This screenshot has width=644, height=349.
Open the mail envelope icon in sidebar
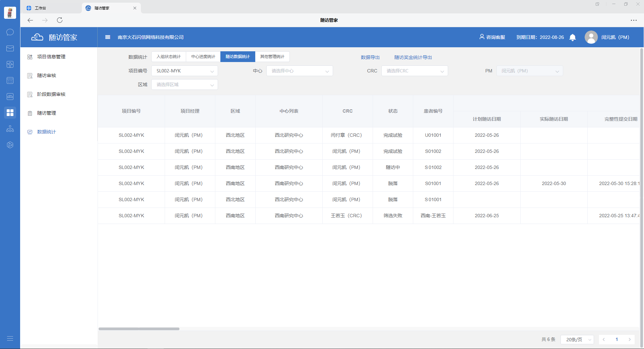[10, 48]
